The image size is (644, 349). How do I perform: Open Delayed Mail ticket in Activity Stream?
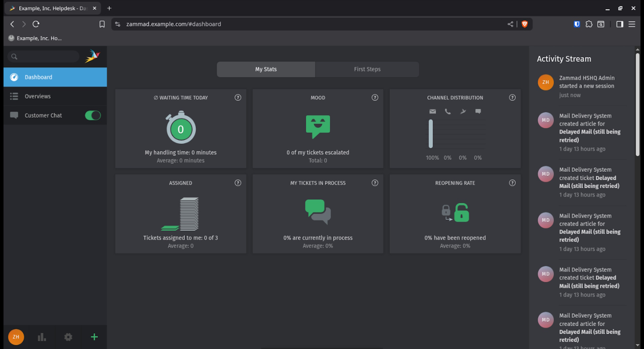point(589,182)
